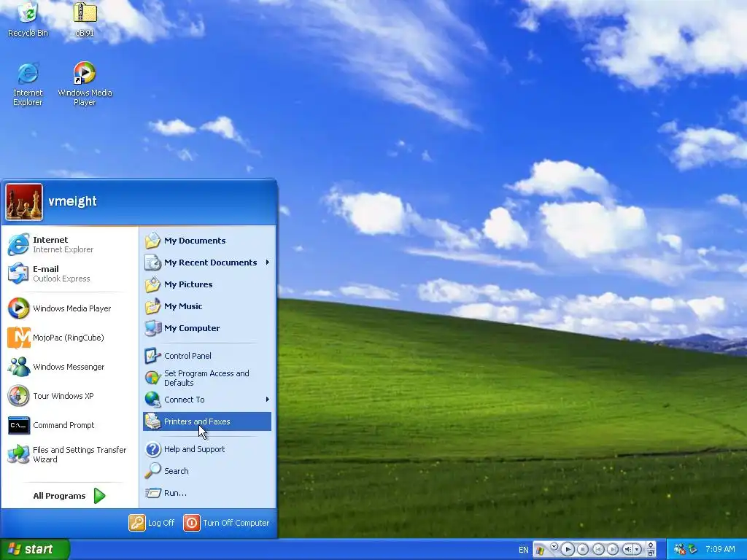Click the Log Off button

[x=152, y=523]
